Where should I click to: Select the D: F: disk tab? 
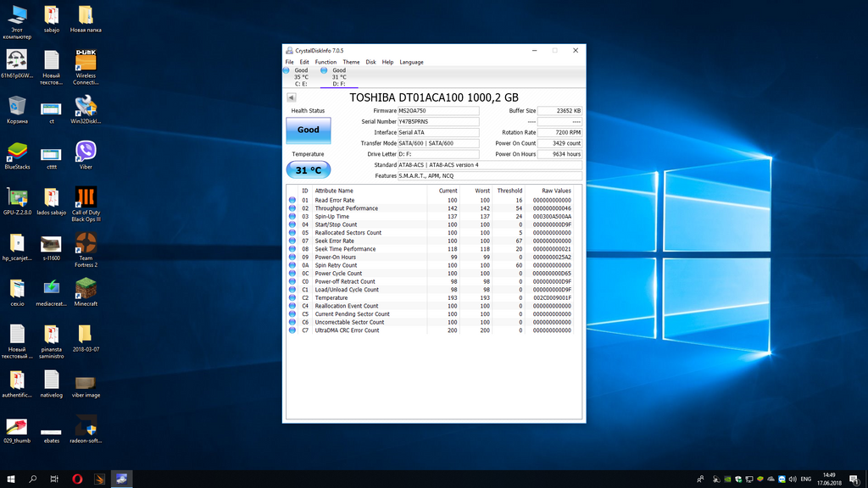339,77
